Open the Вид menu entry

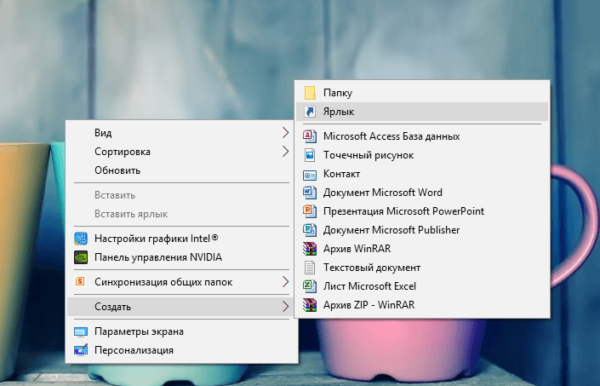pos(182,133)
